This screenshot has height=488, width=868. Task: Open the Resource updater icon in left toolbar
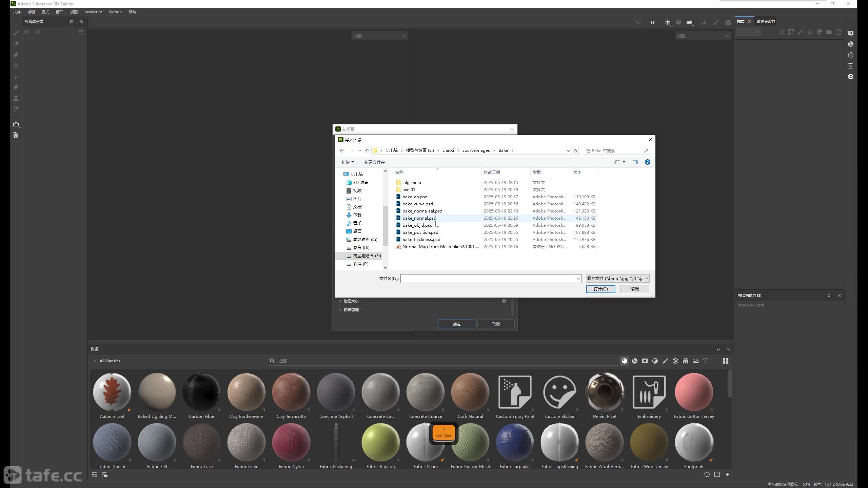click(16, 135)
